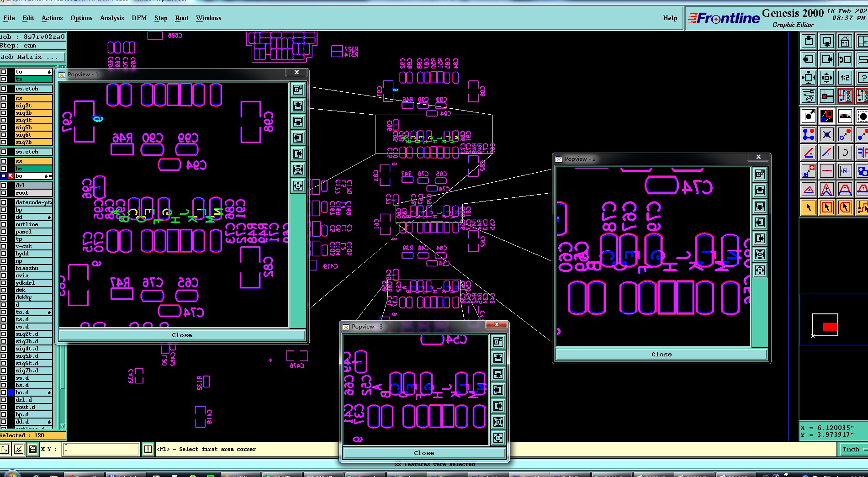
Task: Click the zoom in icon
Action: tap(809, 78)
